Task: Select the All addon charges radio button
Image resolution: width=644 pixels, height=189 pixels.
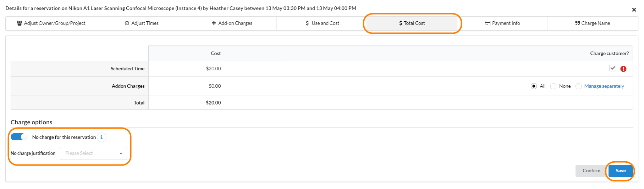Action: (534, 86)
